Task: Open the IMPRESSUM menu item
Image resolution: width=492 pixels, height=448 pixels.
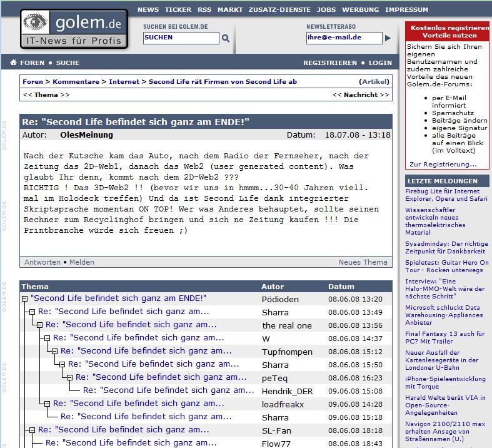Action: [406, 10]
